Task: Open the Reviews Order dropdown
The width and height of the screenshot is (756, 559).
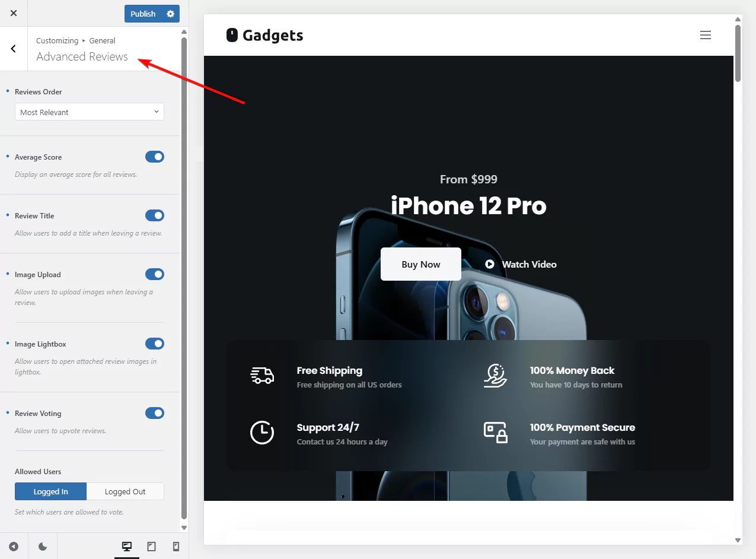Action: (x=89, y=112)
